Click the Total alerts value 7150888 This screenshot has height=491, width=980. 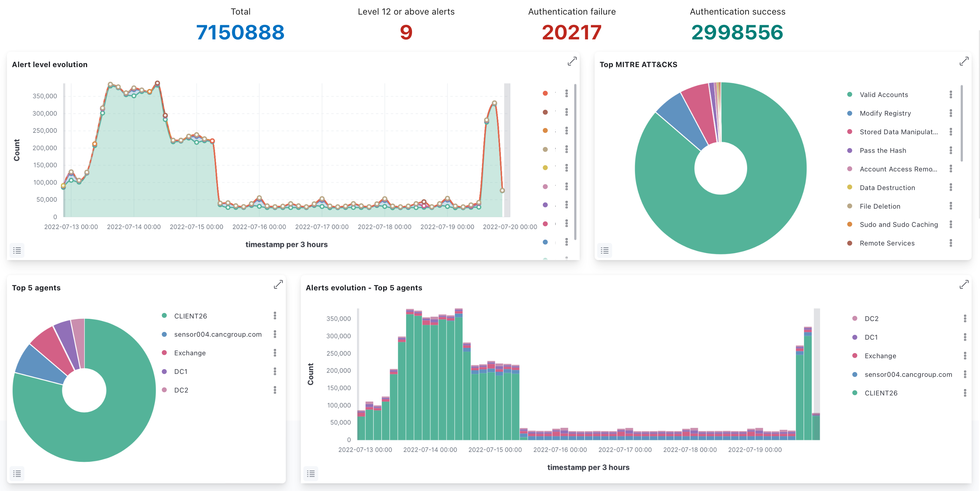(240, 32)
